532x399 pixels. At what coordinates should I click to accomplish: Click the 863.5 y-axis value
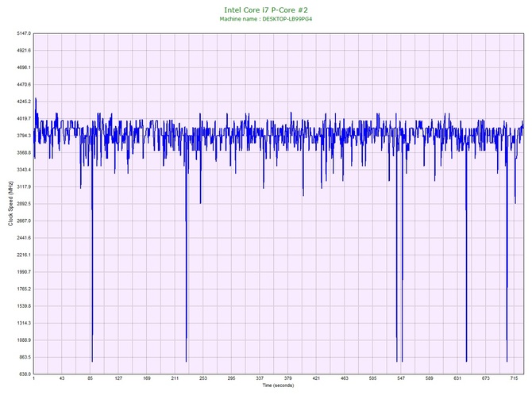coord(25,357)
